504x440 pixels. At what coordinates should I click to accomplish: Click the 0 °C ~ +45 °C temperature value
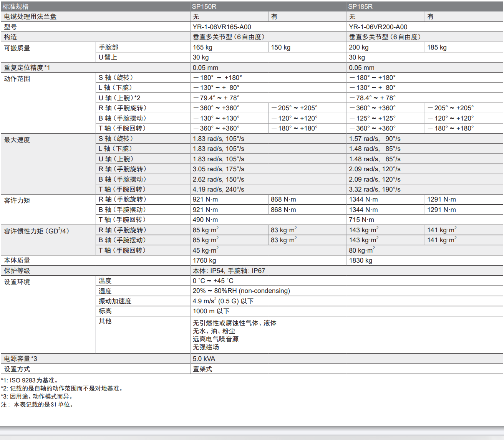[x=213, y=281]
